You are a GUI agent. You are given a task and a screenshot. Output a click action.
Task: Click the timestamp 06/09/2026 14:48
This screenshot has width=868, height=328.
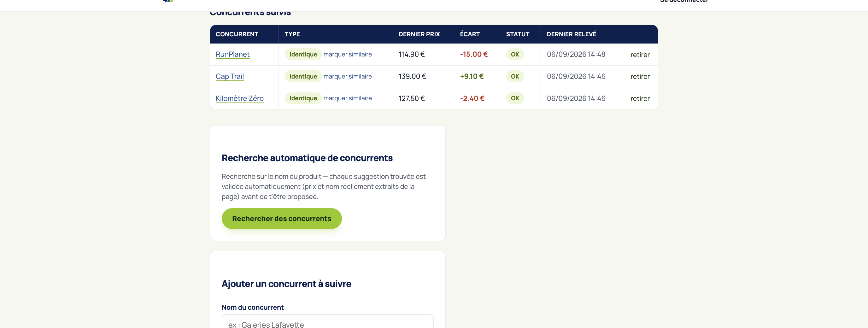tap(576, 54)
